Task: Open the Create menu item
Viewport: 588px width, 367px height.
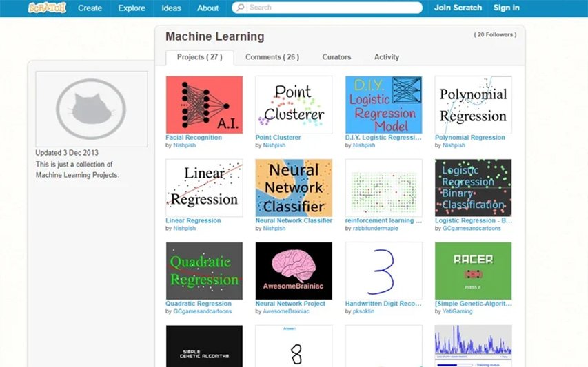Action: pyautogui.click(x=90, y=8)
